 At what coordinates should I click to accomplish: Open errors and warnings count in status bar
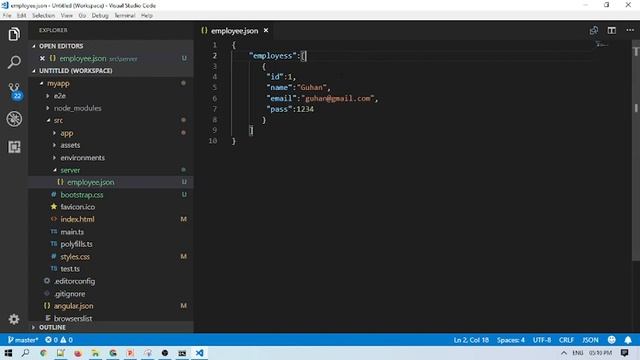[59, 340]
